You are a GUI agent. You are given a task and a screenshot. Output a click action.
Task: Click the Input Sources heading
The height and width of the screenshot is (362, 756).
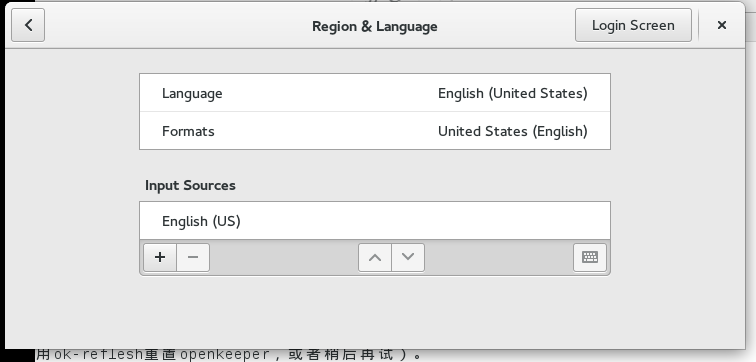point(190,185)
